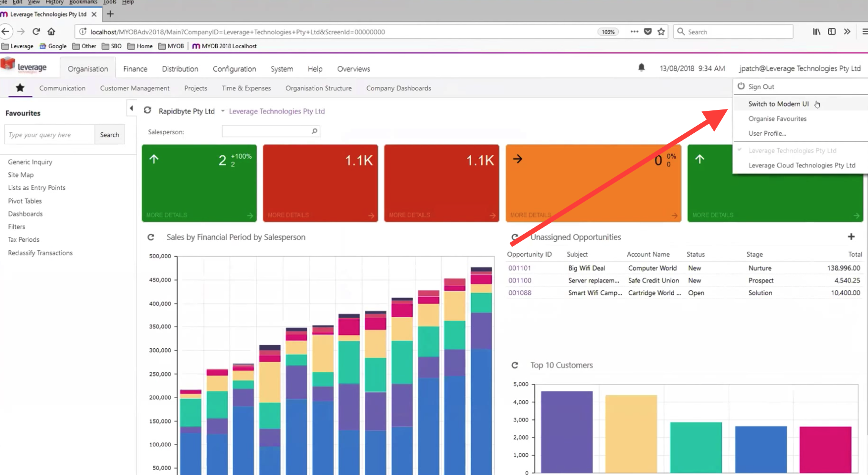This screenshot has height=475, width=868.
Task: Open the browser History menu
Action: click(54, 2)
